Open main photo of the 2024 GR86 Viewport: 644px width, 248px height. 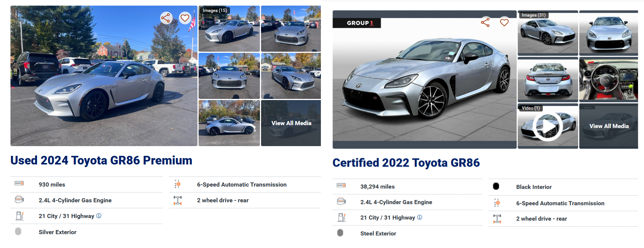pyautogui.click(x=104, y=76)
